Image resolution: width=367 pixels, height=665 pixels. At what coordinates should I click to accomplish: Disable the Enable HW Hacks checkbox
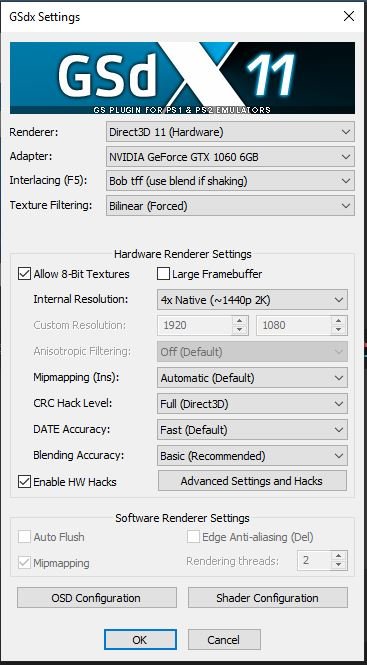[24, 482]
